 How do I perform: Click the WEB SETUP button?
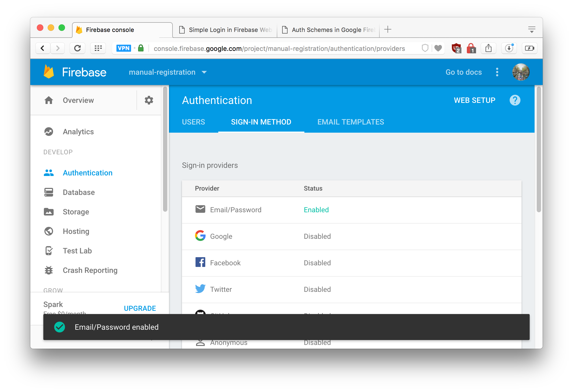(x=474, y=100)
